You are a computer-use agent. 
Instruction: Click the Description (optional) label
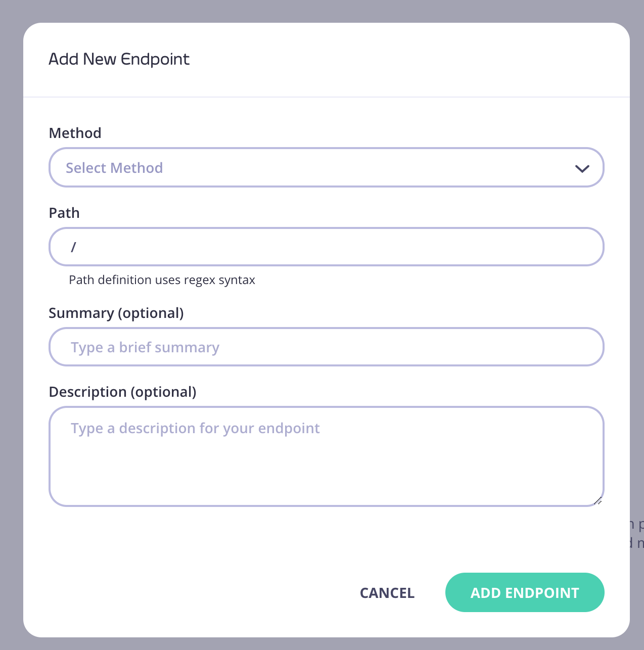tap(122, 392)
